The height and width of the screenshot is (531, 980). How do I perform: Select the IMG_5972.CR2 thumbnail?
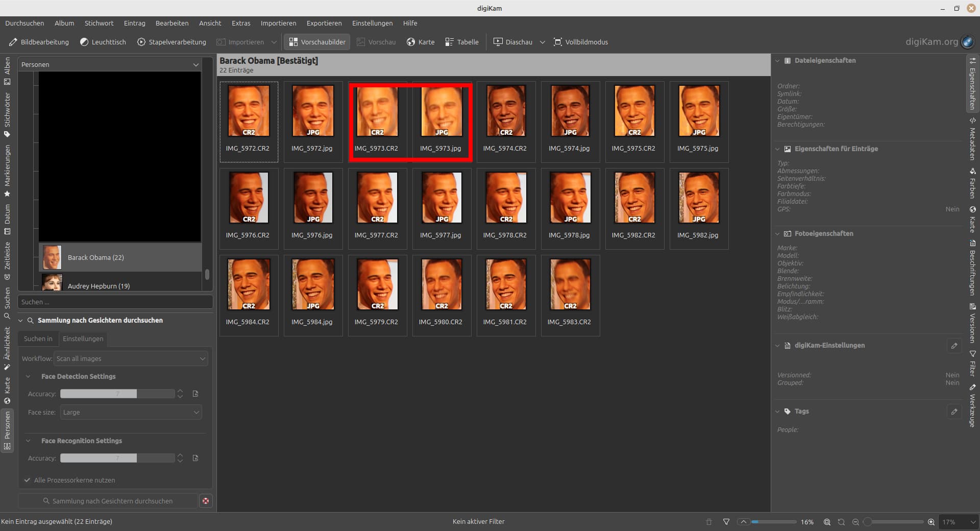[x=249, y=122]
